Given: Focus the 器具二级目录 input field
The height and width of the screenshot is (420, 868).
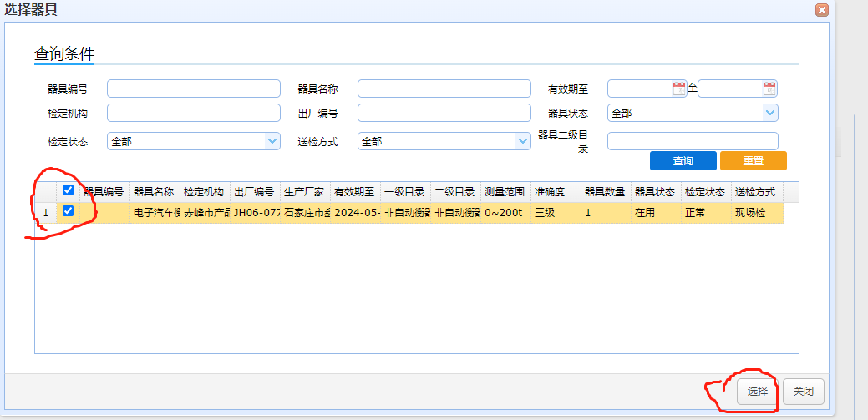Looking at the screenshot, I should (693, 141).
